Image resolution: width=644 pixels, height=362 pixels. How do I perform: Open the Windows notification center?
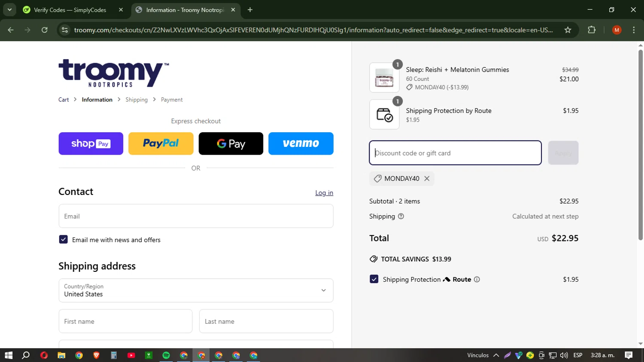[629, 355]
